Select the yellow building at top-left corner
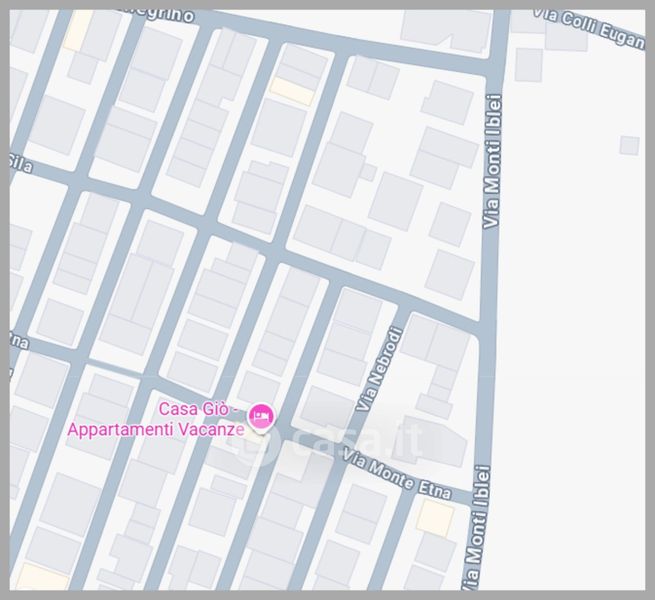Image resolution: width=655 pixels, height=600 pixels. [78, 30]
